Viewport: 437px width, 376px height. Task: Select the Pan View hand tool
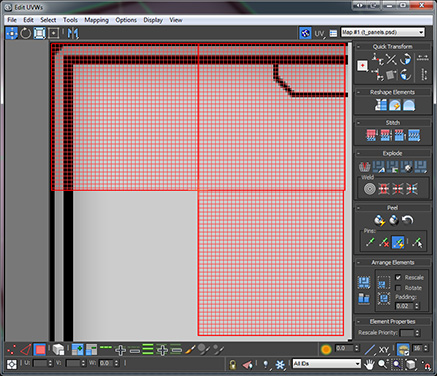click(369, 364)
